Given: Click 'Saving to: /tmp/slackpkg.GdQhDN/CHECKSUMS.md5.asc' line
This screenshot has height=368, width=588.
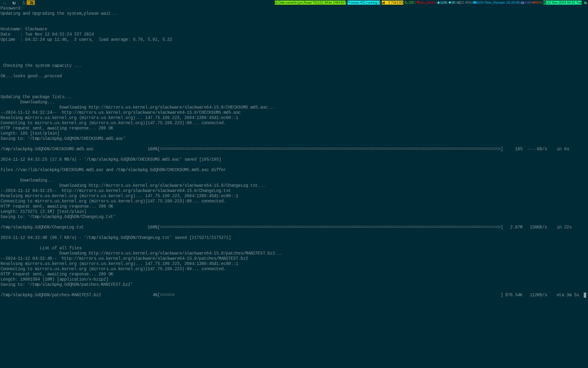Looking at the screenshot, I should (x=63, y=138).
